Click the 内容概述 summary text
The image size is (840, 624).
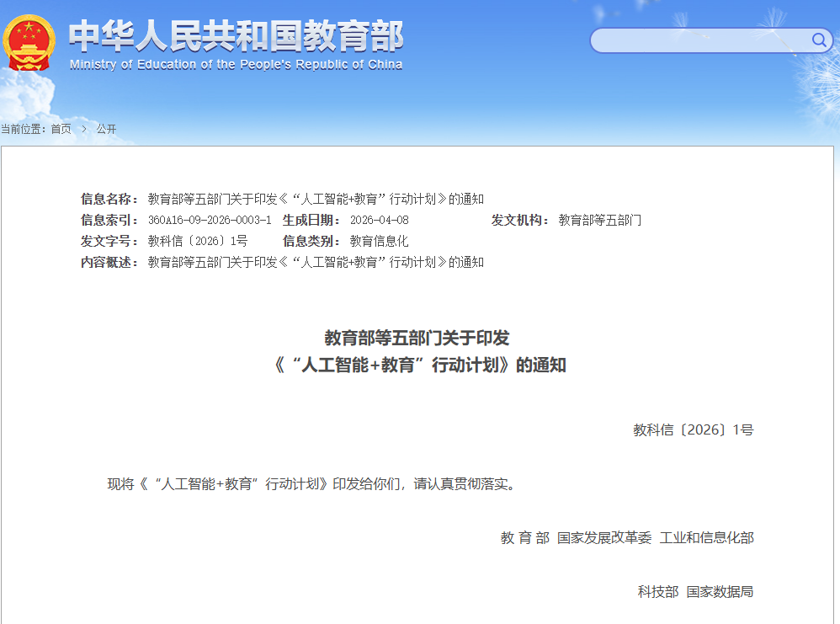coord(316,262)
